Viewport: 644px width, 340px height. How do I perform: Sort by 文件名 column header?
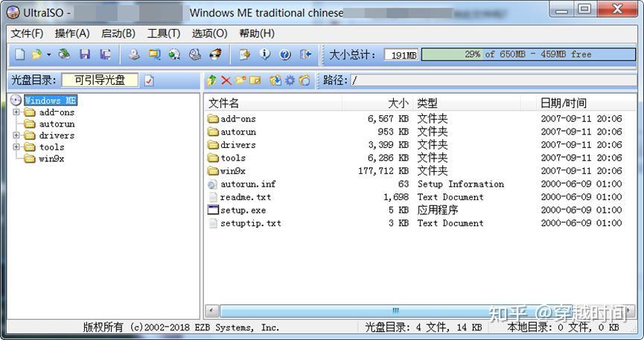[273, 103]
